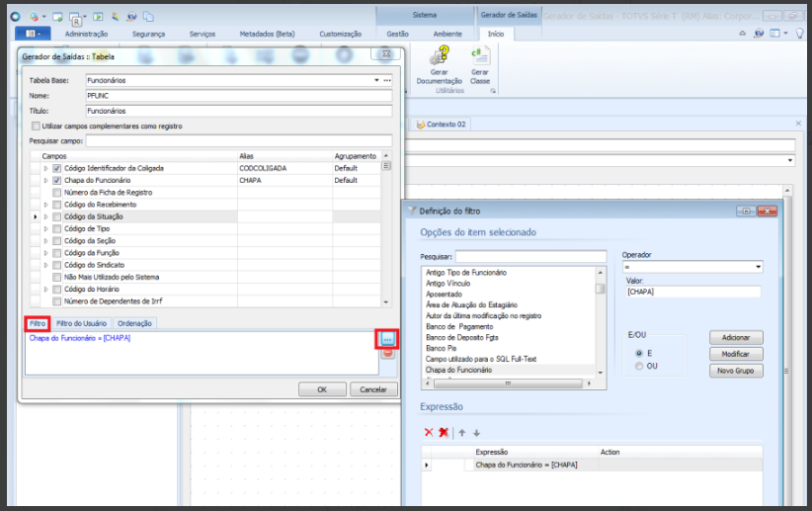
Task: Click the Campos list vertical scrollbar thumb
Action: click(x=386, y=166)
